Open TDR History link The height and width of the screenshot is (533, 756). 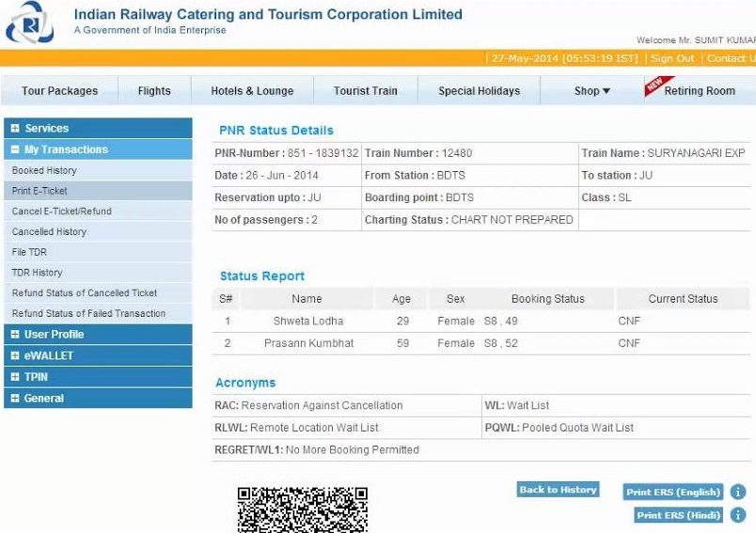(98, 273)
